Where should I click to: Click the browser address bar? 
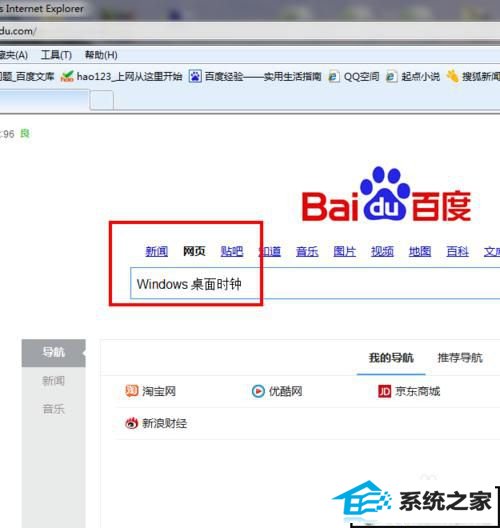click(x=250, y=31)
